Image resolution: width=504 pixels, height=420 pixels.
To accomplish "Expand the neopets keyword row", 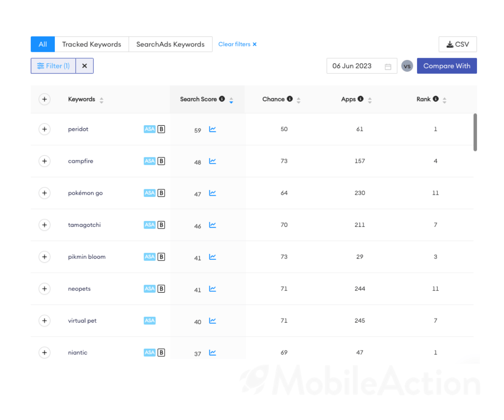I will pos(44,289).
